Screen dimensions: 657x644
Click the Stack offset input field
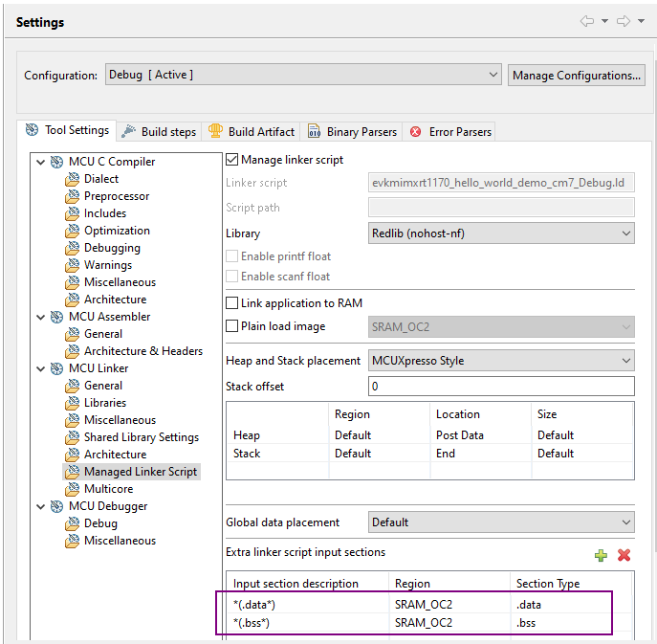click(501, 387)
